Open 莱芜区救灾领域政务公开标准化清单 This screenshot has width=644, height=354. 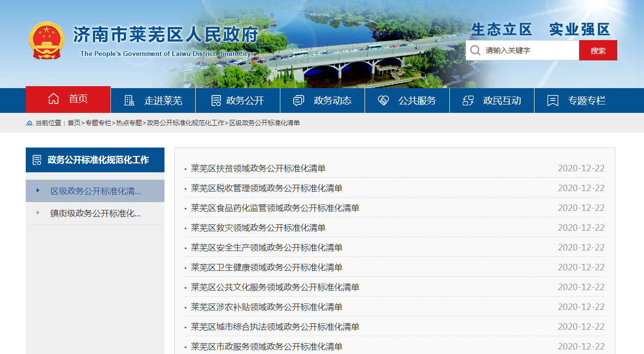tap(258, 228)
